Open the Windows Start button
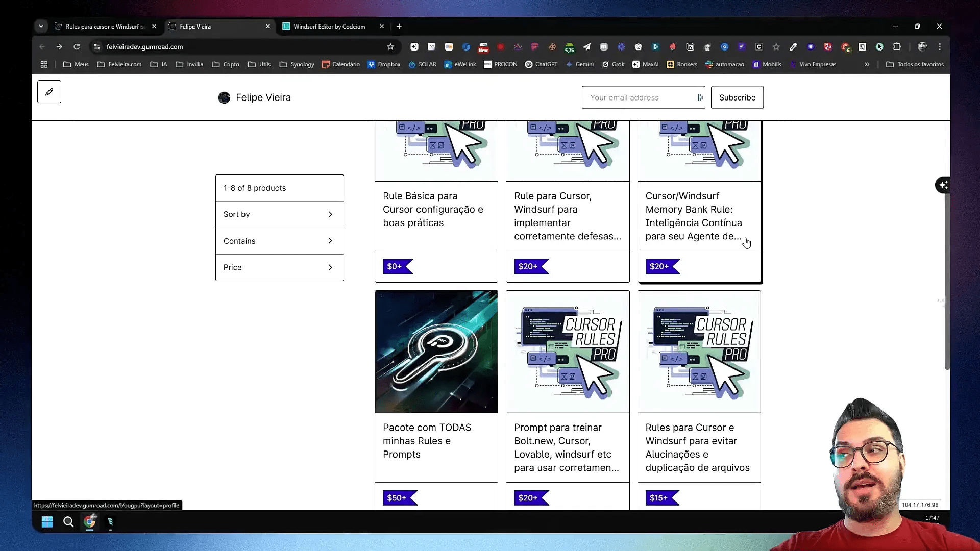980x551 pixels. 47,521
